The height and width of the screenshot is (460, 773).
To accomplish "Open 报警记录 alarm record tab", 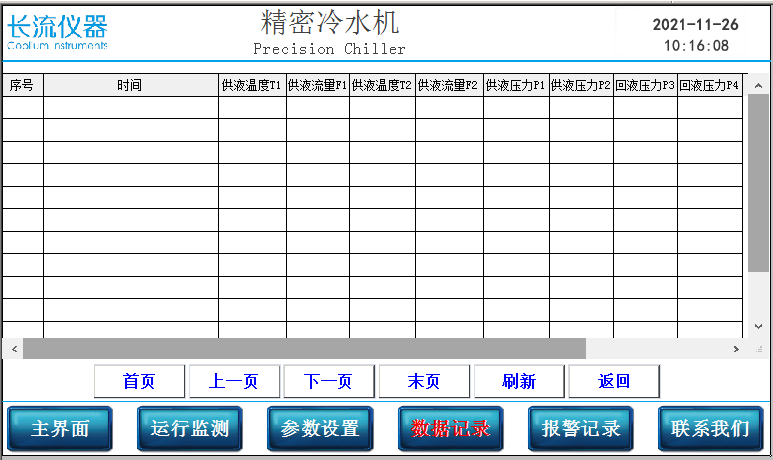I will point(580,429).
